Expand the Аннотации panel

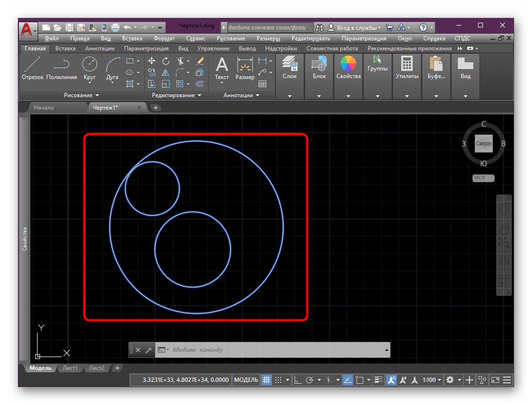(x=241, y=95)
